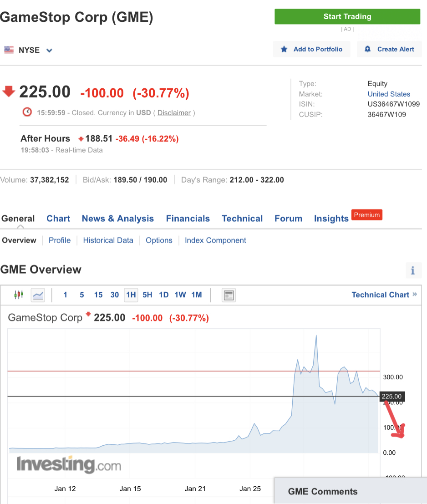Open the Index Component sub-tab
This screenshot has height=504, width=427.
pos(215,240)
